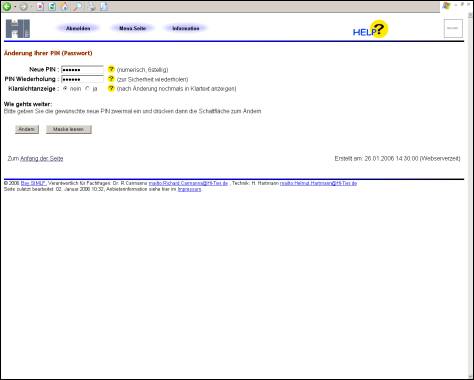The image size is (474, 380).
Task: Select the 'nein' Klarsichtanzeige radio button
Action: 65,89
